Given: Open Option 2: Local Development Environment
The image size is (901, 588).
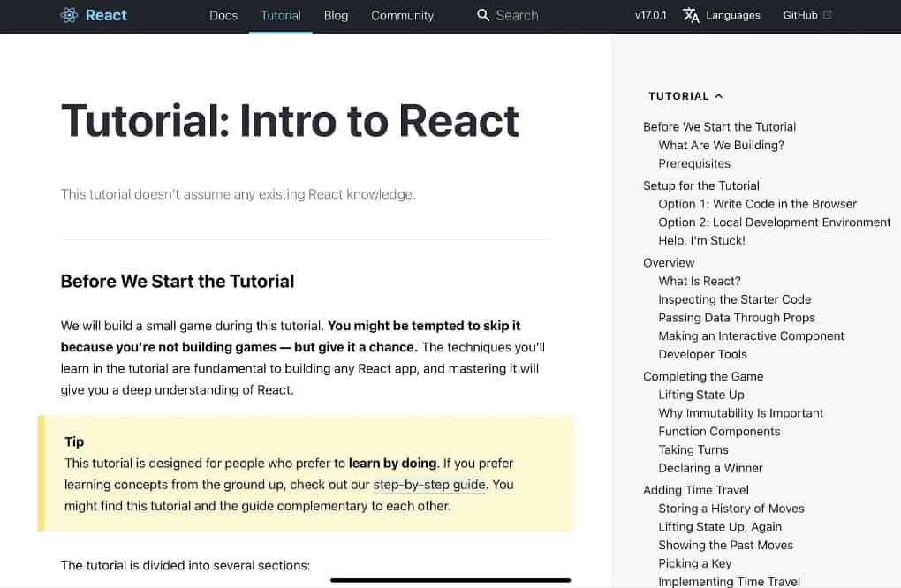Looking at the screenshot, I should [775, 222].
